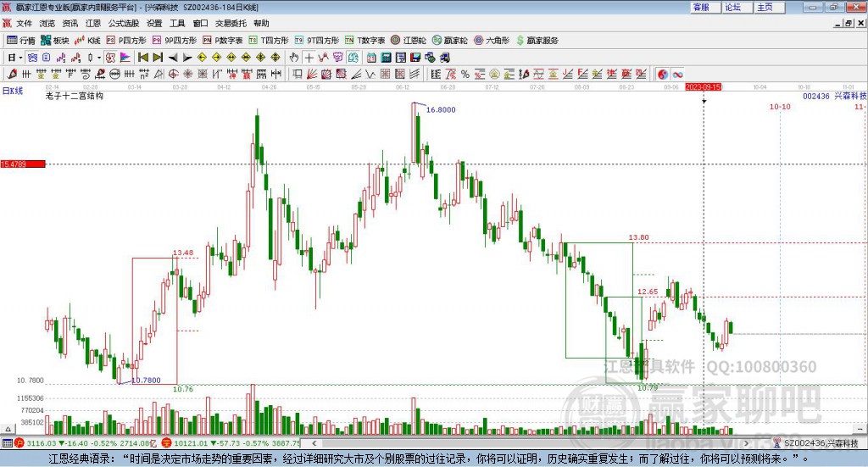Open the 六角形 hexagon tool
Image resolution: width=868 pixels, height=467 pixels.
click(x=492, y=41)
